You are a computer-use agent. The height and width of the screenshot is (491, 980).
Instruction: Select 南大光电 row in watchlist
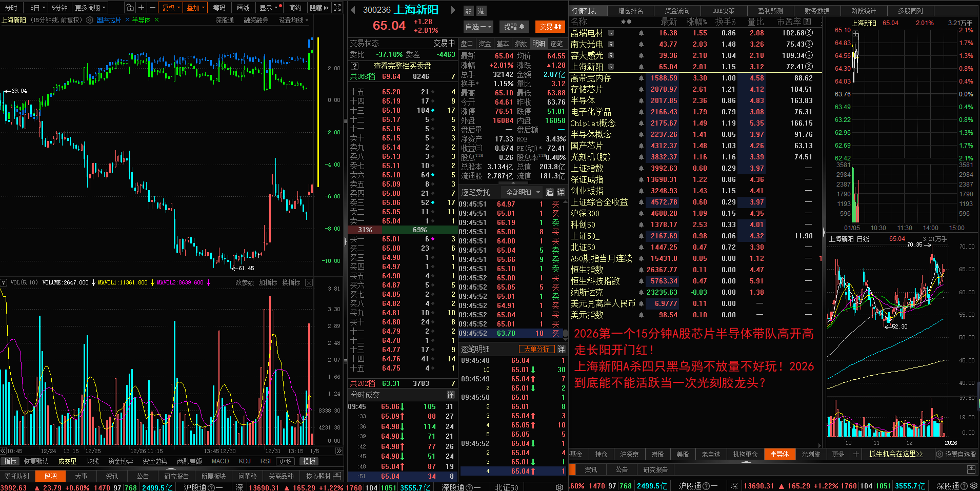[696, 44]
